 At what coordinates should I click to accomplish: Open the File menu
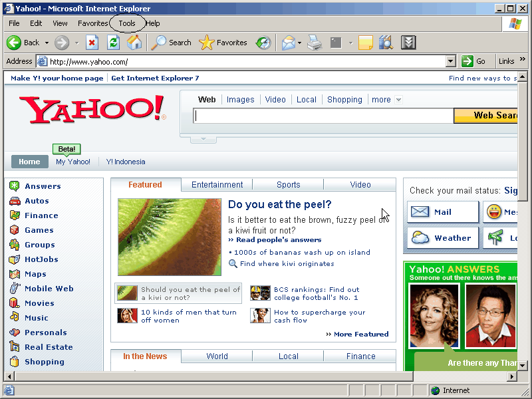[14, 23]
